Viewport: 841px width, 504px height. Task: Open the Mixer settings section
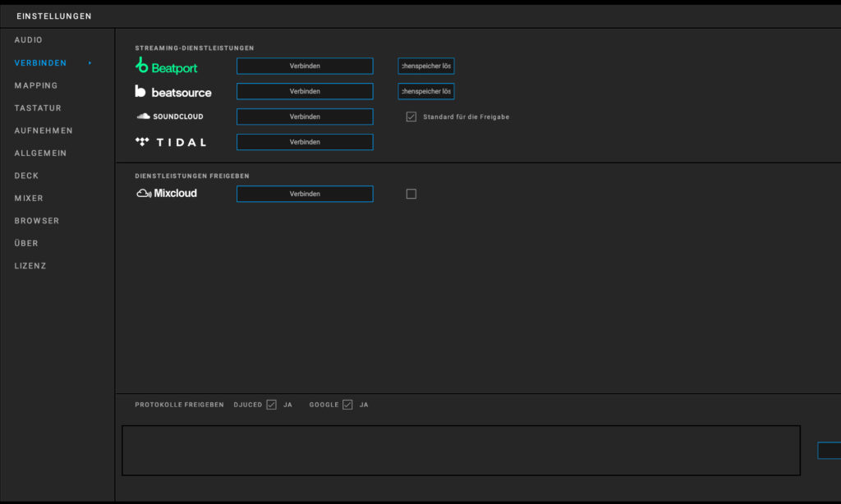point(29,198)
